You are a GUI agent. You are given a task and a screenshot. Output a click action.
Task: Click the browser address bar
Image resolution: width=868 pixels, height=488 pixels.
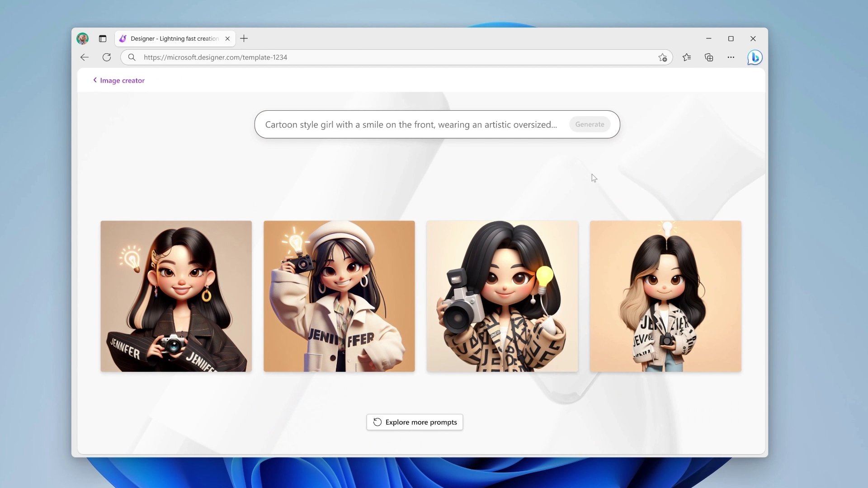coord(393,56)
